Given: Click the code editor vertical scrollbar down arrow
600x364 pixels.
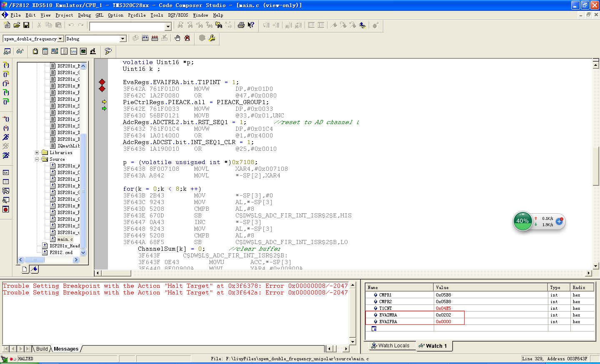Looking at the screenshot, I should point(596,266).
